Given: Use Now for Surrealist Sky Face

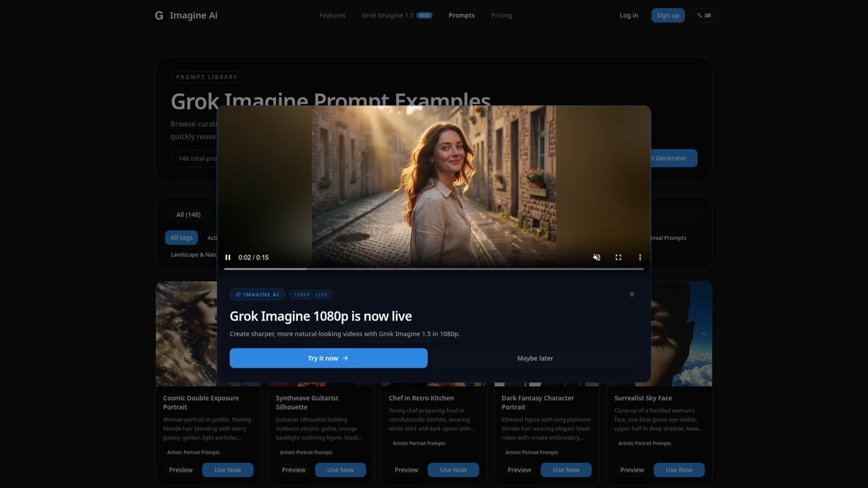Looking at the screenshot, I should pos(679,470).
